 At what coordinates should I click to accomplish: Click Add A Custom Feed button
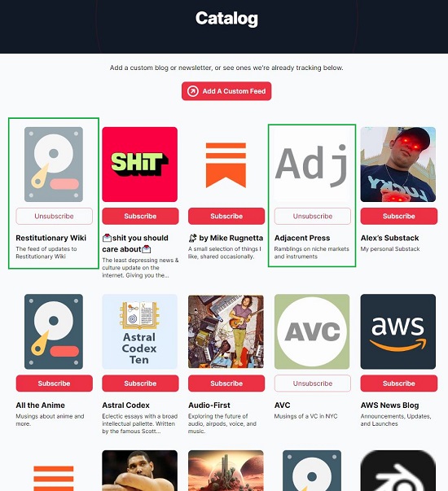coord(226,91)
